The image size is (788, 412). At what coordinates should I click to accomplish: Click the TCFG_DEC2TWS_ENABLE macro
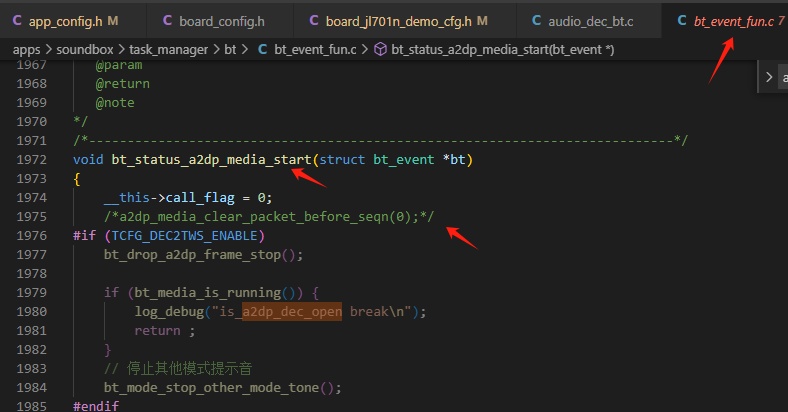pos(184,236)
